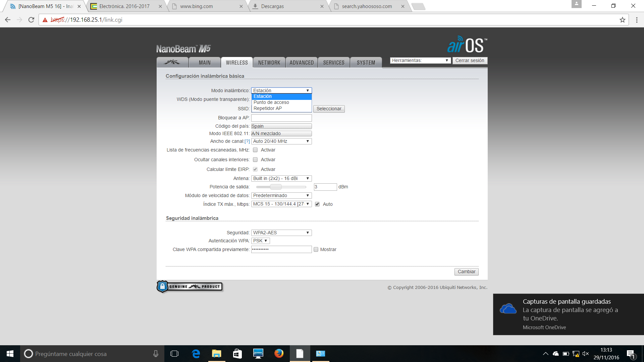Click the OneDrive tray icon

tap(556, 354)
